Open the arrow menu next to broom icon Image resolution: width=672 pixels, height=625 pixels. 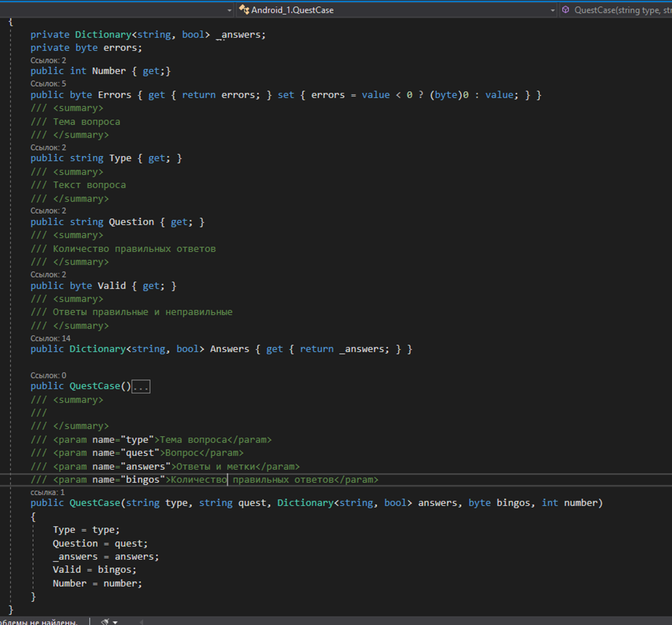pyautogui.click(x=115, y=622)
